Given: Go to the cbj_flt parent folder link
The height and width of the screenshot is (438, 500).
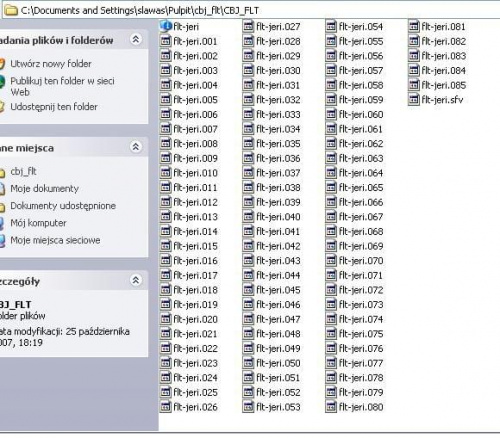Looking at the screenshot, I should click(x=23, y=171).
